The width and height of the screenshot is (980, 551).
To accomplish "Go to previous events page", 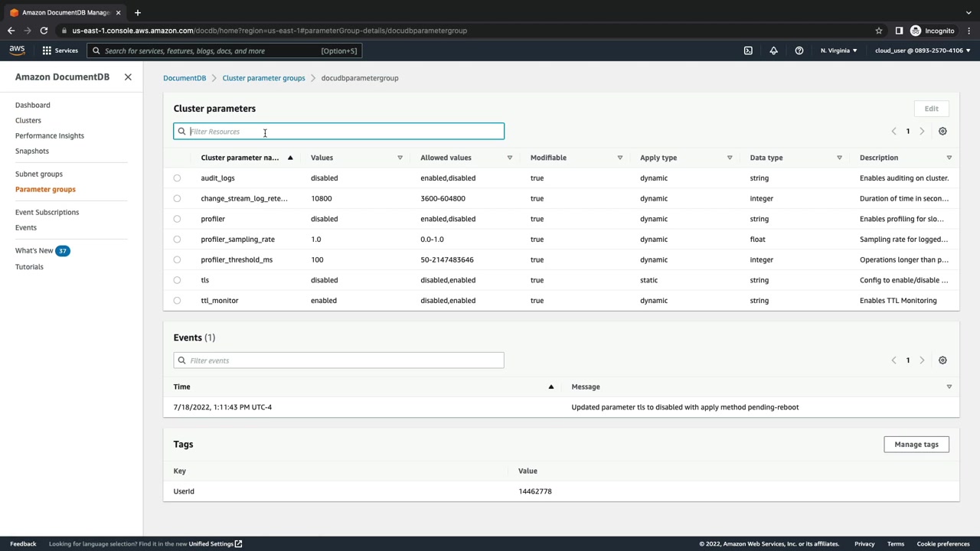I will [893, 360].
